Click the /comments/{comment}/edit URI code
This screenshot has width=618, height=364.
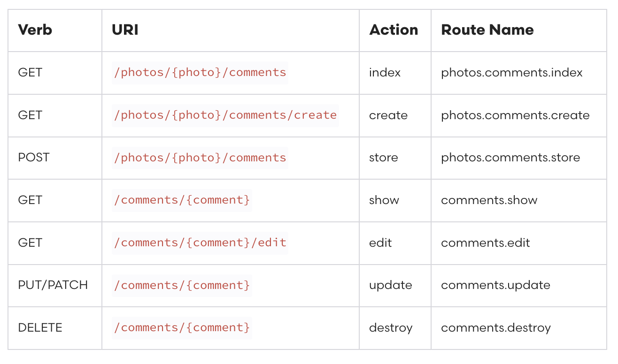(200, 243)
